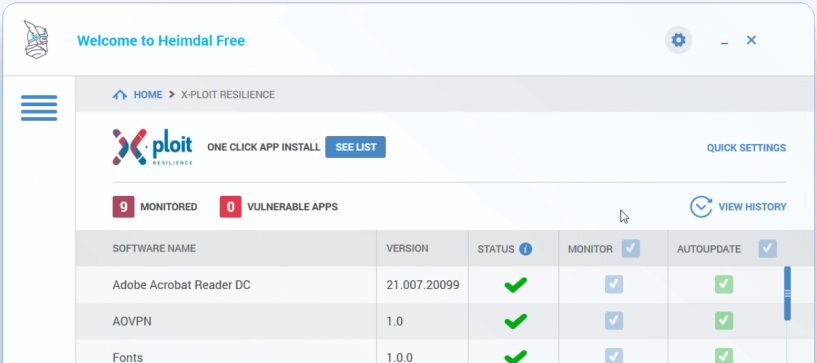This screenshot has width=817, height=363.
Task: Click the X-ploit Resilience logo
Action: pyautogui.click(x=152, y=147)
